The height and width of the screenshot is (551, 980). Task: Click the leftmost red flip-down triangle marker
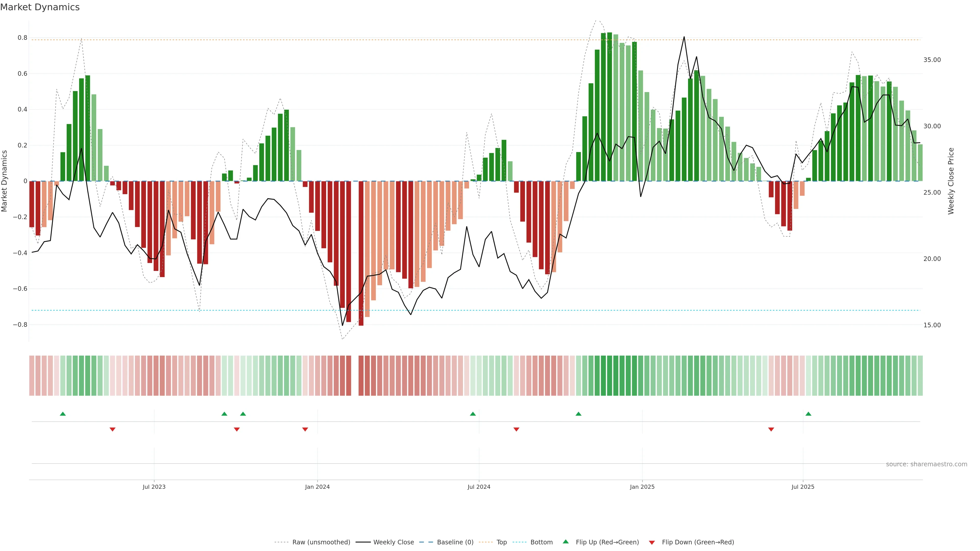tap(113, 429)
